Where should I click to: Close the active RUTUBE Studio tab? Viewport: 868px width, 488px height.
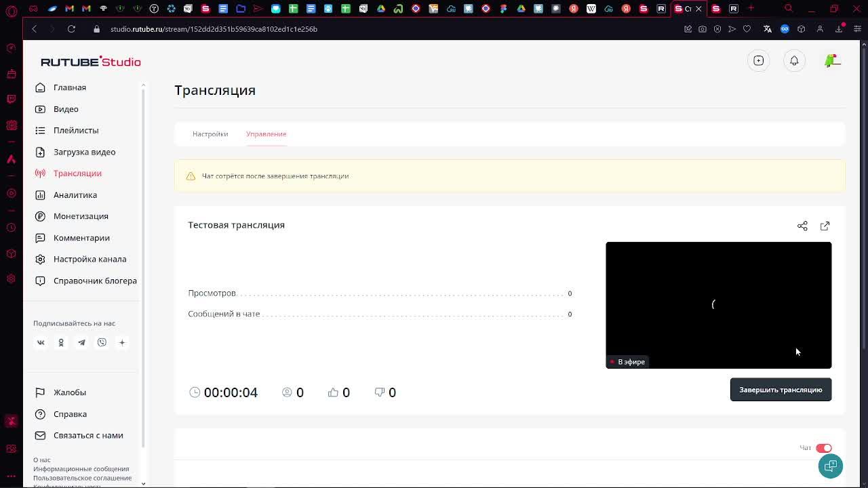698,9
